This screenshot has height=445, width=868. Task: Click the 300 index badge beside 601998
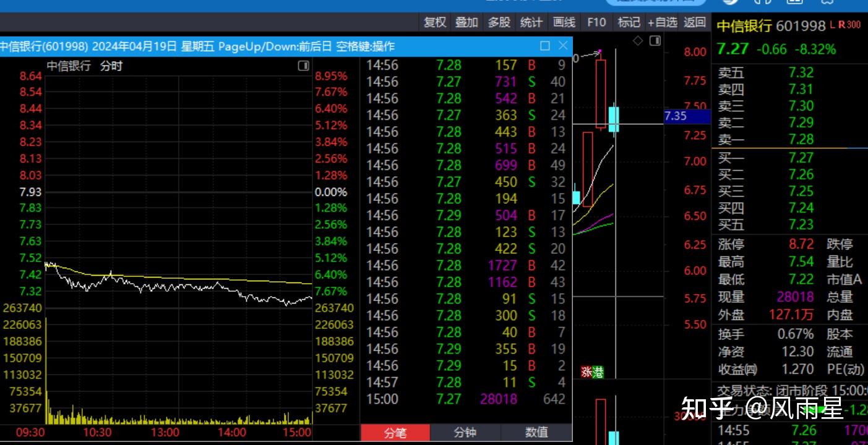pyautogui.click(x=854, y=25)
